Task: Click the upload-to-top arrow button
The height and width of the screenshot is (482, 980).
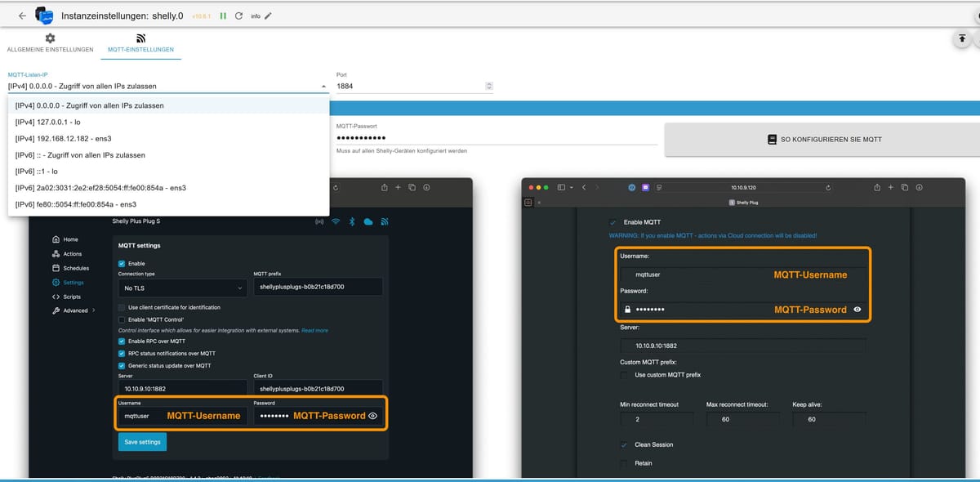Action: (962, 38)
